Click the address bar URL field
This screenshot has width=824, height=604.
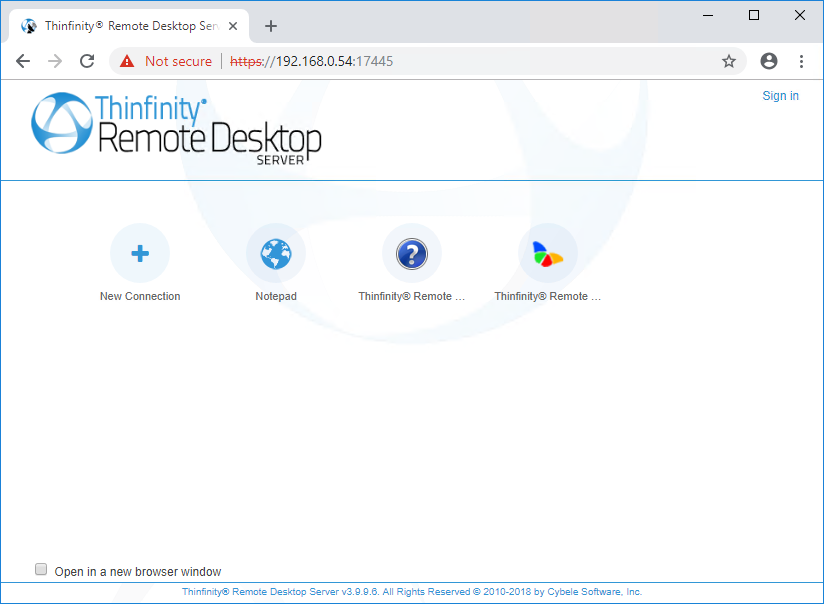point(428,61)
